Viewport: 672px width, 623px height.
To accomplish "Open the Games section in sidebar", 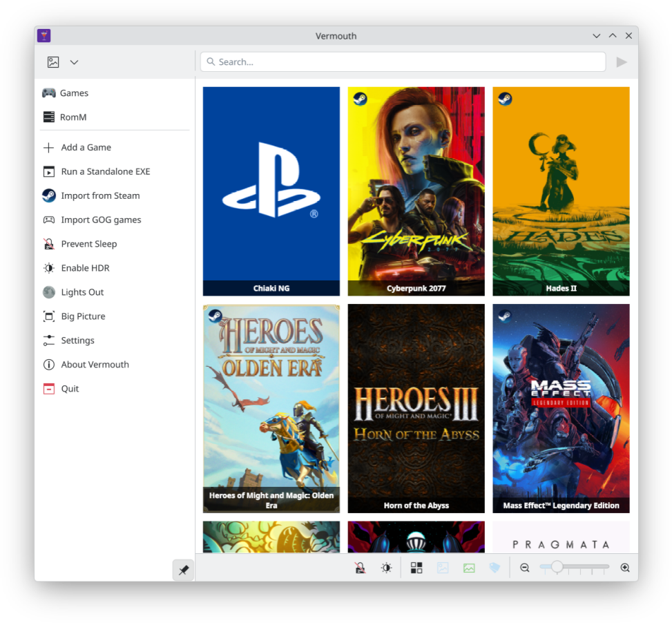I will pyautogui.click(x=115, y=93).
